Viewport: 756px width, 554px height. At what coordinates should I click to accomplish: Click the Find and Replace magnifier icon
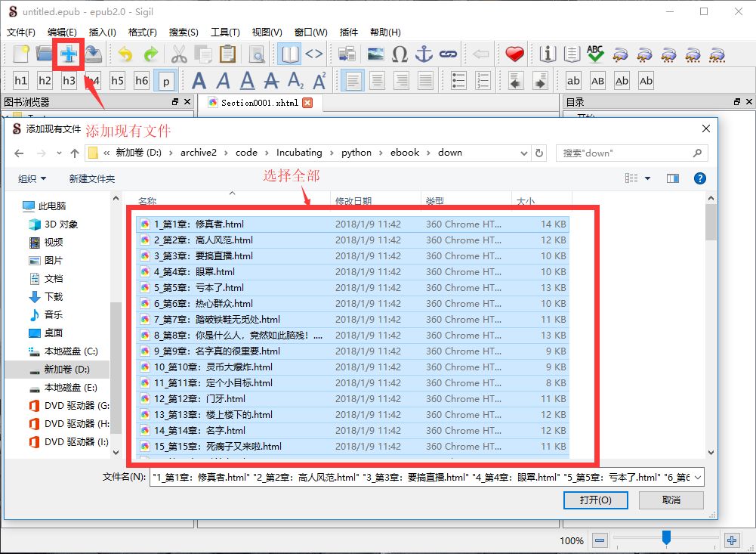coord(257,54)
